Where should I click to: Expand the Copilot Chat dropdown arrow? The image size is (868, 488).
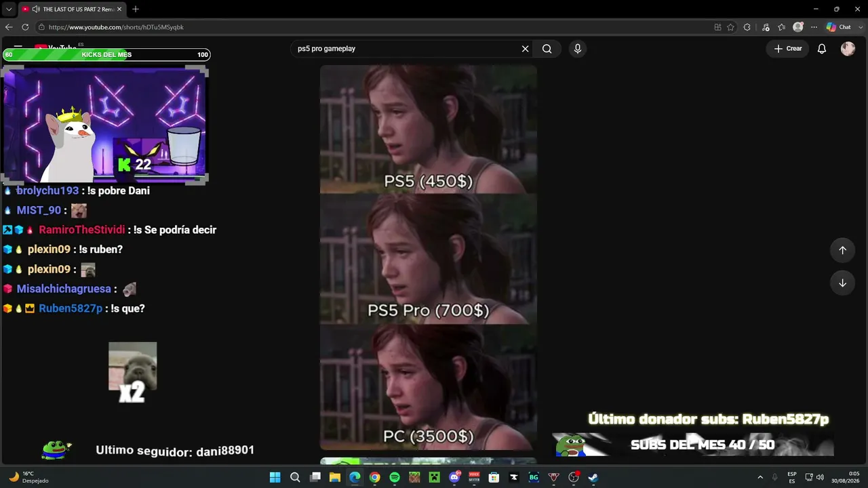pyautogui.click(x=859, y=27)
